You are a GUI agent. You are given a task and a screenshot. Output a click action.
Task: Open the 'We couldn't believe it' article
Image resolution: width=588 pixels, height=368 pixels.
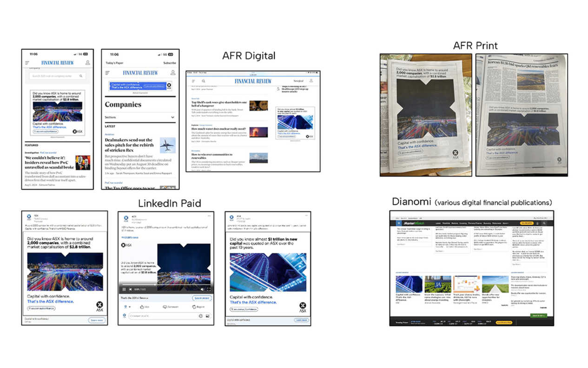point(49,163)
